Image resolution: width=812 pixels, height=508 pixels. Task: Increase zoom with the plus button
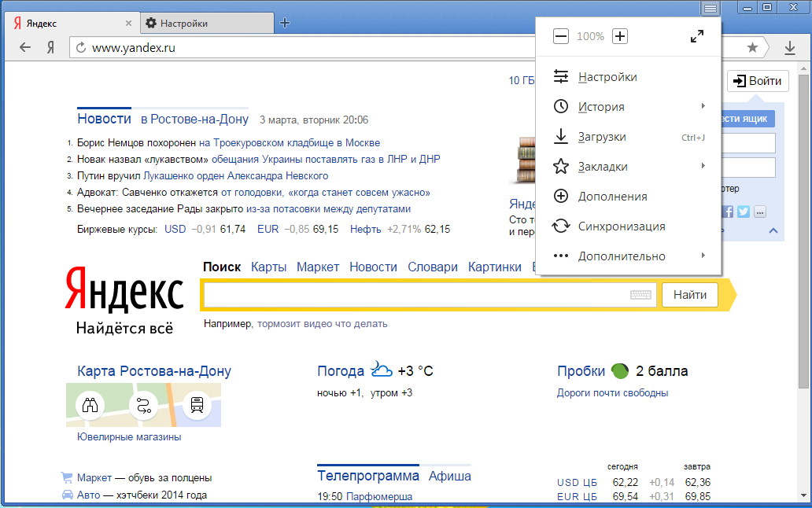(620, 36)
